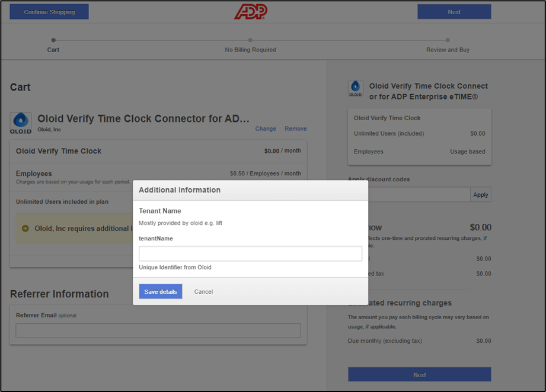The height and width of the screenshot is (392, 546).
Task: Remove the Oloid item from cart
Action: pyautogui.click(x=296, y=128)
